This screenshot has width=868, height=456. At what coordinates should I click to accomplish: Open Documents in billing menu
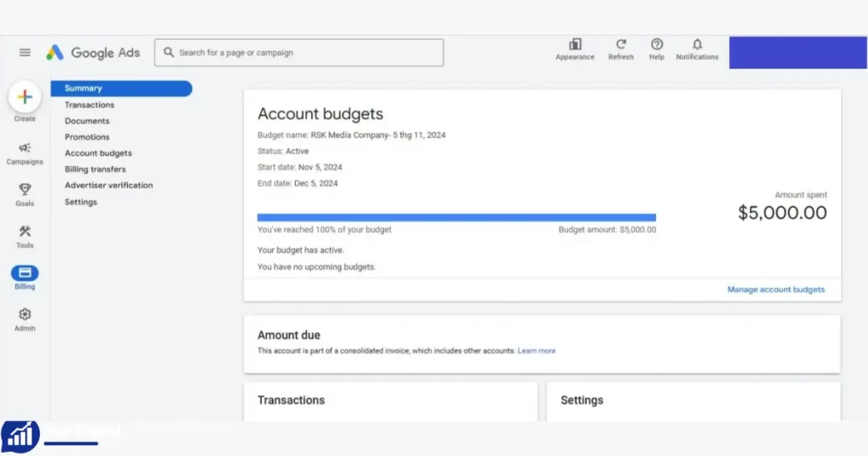point(87,120)
